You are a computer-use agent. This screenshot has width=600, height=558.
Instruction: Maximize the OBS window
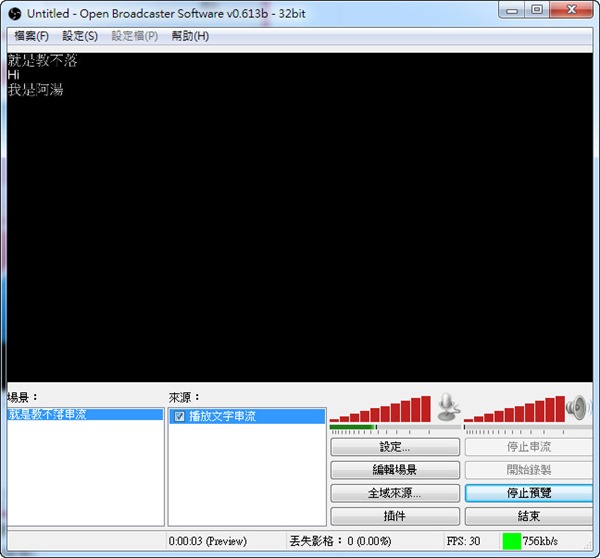[537, 10]
